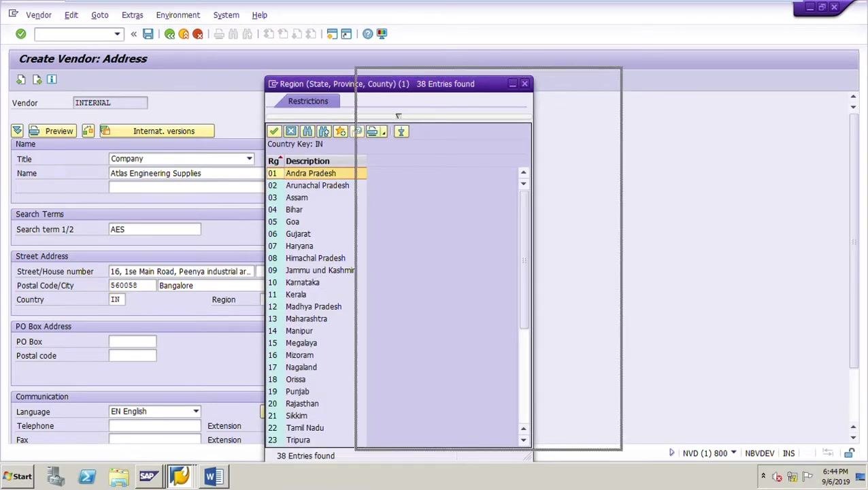
Task: Collapse the command field with « arrows
Action: [133, 34]
